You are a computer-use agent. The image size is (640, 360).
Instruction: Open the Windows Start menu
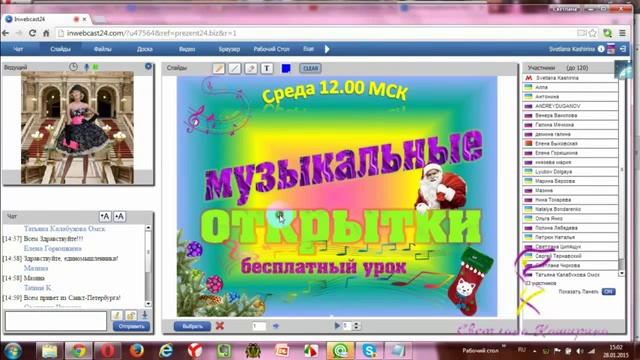13,351
